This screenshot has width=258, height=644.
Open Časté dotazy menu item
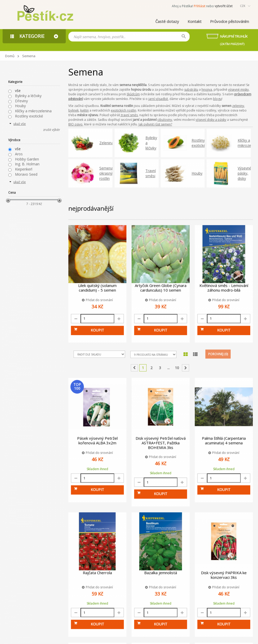[167, 21]
